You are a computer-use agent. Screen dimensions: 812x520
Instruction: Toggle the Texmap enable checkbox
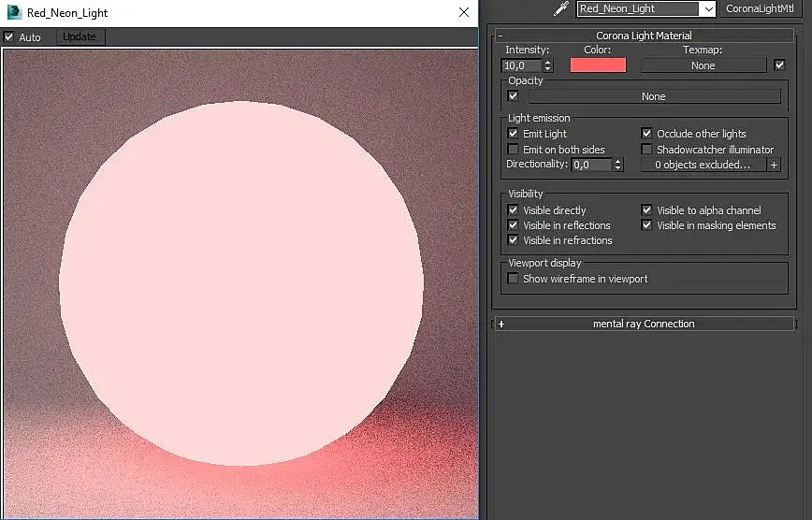(x=779, y=65)
